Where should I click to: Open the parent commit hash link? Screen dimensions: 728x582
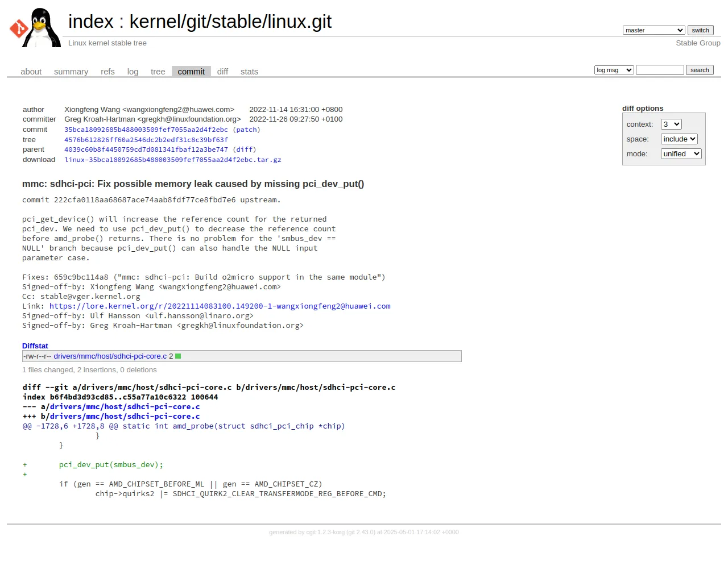click(x=146, y=149)
